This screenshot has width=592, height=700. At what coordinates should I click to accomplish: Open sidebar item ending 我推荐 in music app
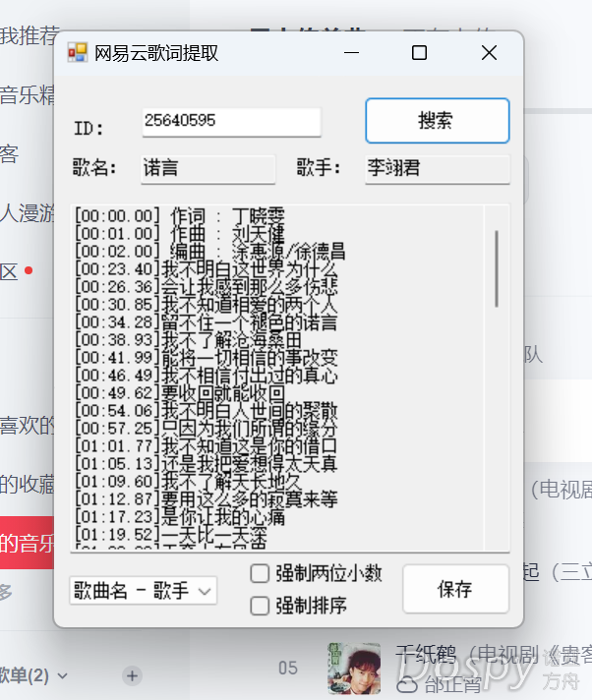coord(29,35)
